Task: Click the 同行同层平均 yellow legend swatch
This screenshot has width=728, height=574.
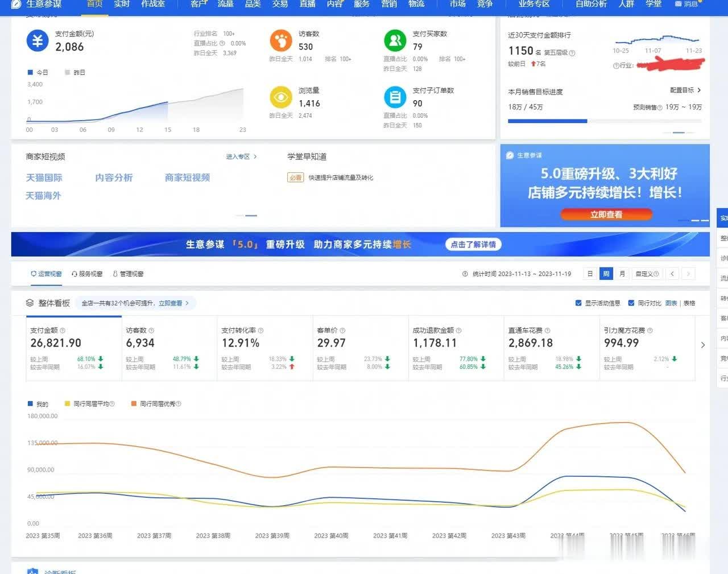Action: pyautogui.click(x=67, y=404)
